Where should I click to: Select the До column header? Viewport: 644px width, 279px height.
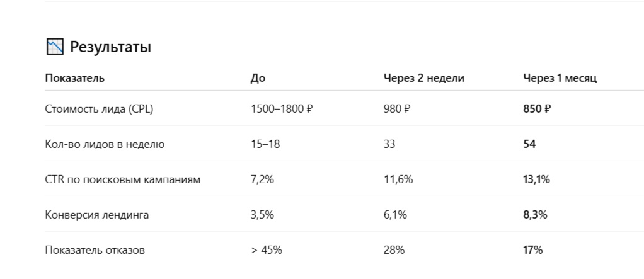pos(258,78)
